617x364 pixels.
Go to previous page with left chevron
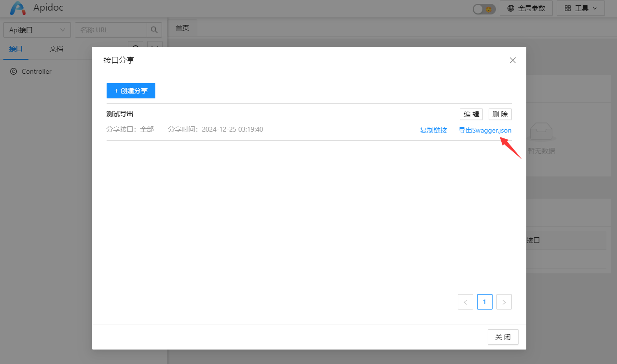[465, 302]
